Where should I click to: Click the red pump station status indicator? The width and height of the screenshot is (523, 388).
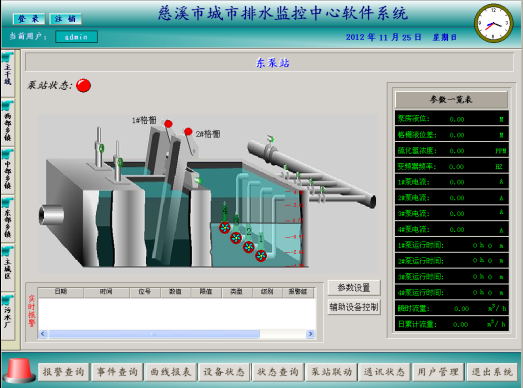coord(83,85)
